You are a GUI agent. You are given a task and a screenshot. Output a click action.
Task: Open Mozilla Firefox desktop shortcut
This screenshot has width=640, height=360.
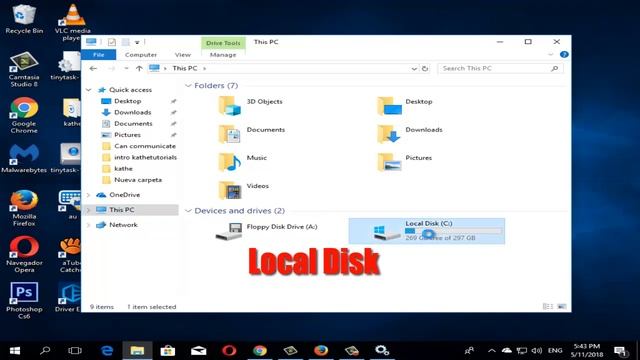tap(24, 208)
